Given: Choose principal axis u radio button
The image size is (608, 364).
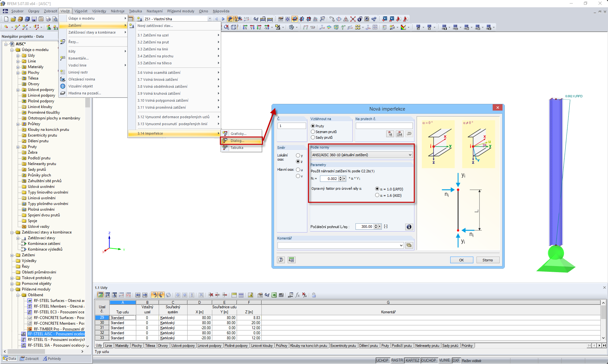Looking at the screenshot, I should [298, 170].
